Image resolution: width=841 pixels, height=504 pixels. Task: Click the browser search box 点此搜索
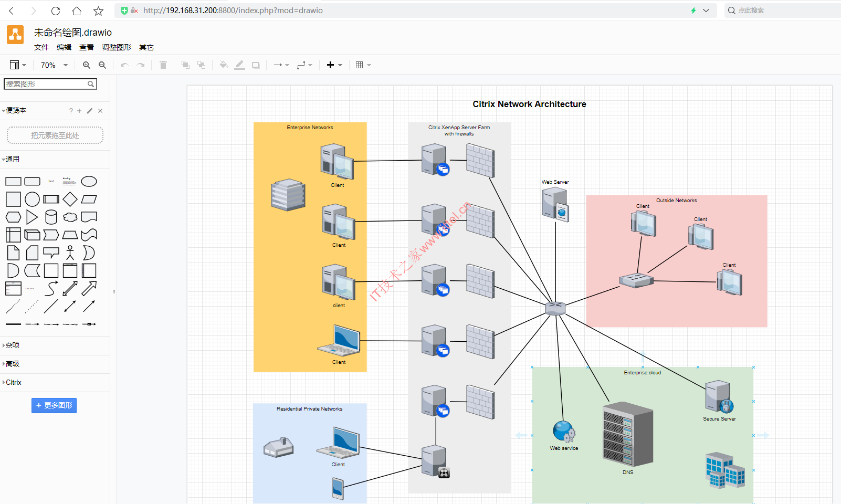[x=782, y=10]
